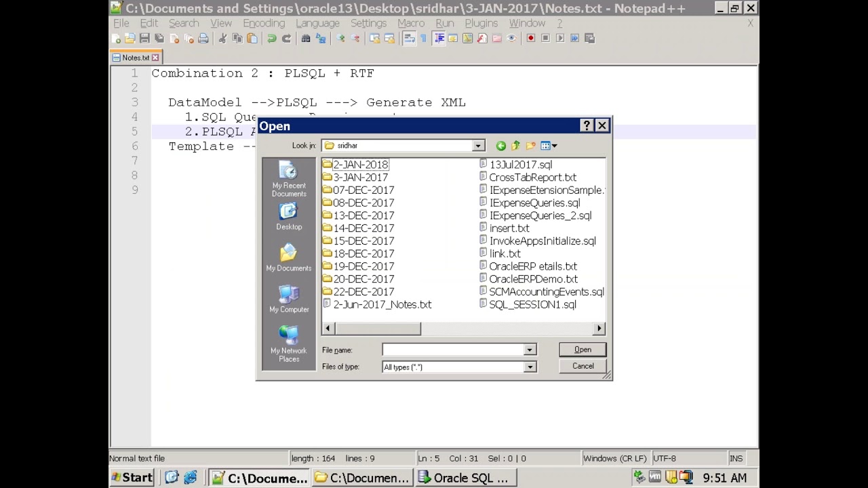
Task: Go back using the green arrow in Open dialog
Action: (x=500, y=146)
